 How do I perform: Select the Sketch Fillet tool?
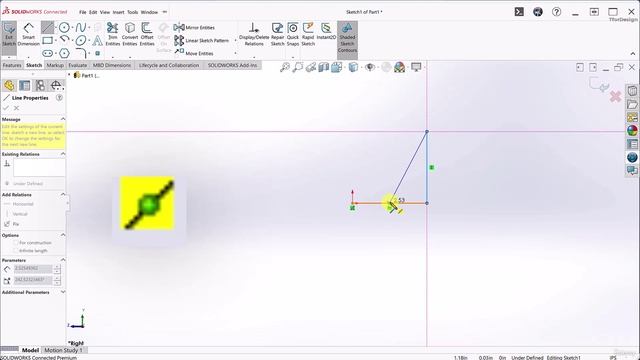point(81,53)
